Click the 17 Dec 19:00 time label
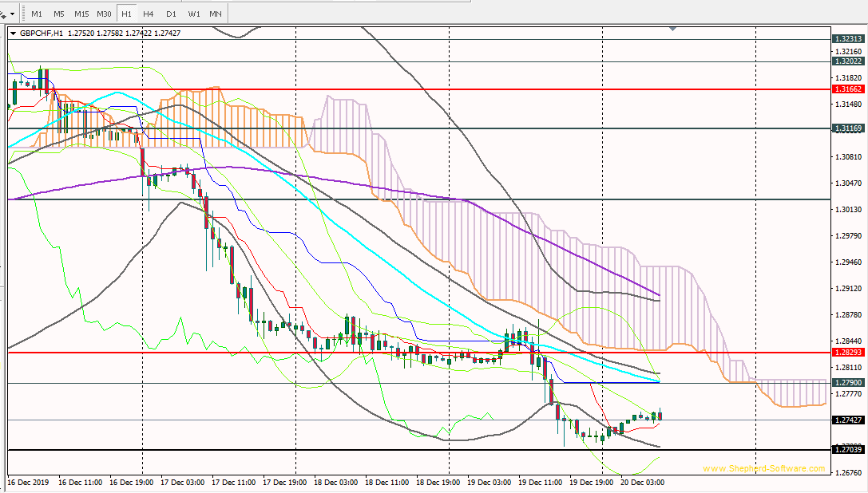The image size is (868, 493). coord(284,483)
